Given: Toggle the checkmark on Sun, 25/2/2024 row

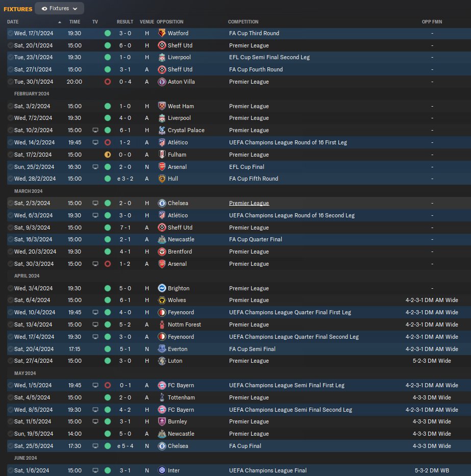Looking at the screenshot, I should pyautogui.click(x=10, y=167).
